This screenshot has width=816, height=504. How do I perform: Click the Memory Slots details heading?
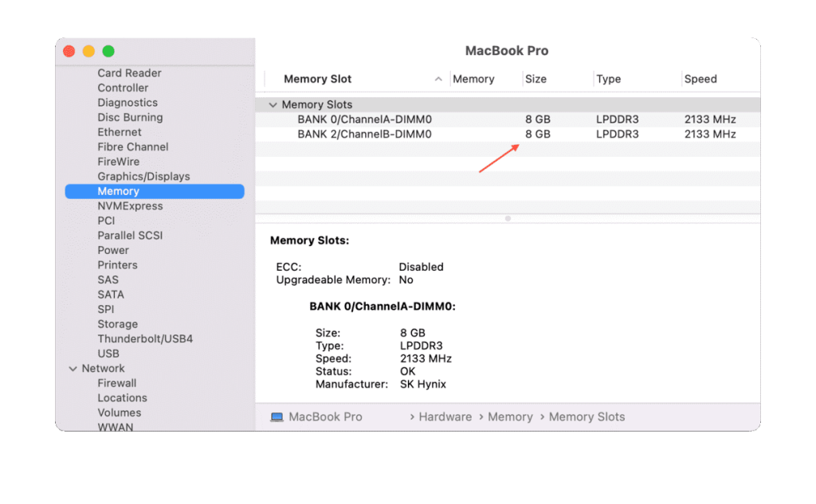tap(310, 240)
